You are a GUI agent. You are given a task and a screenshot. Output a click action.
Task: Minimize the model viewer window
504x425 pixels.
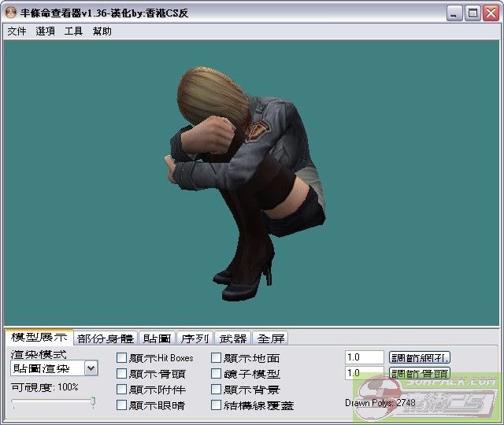click(454, 13)
